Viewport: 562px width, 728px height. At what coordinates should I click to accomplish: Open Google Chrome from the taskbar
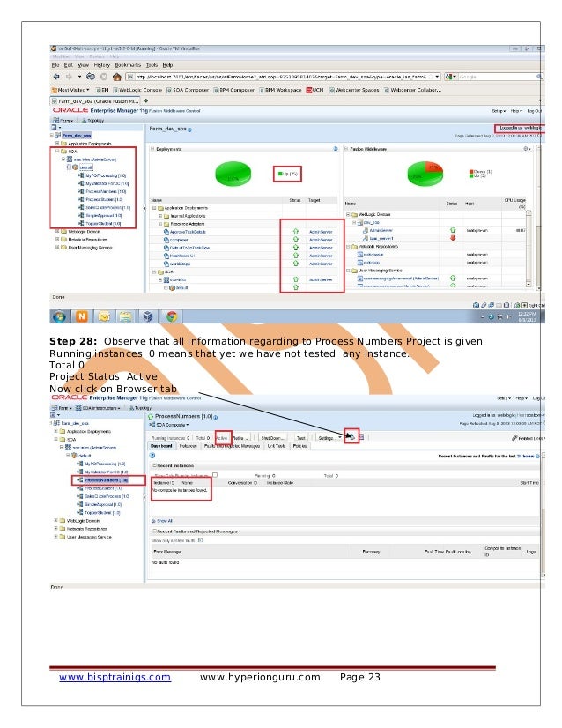(171, 316)
